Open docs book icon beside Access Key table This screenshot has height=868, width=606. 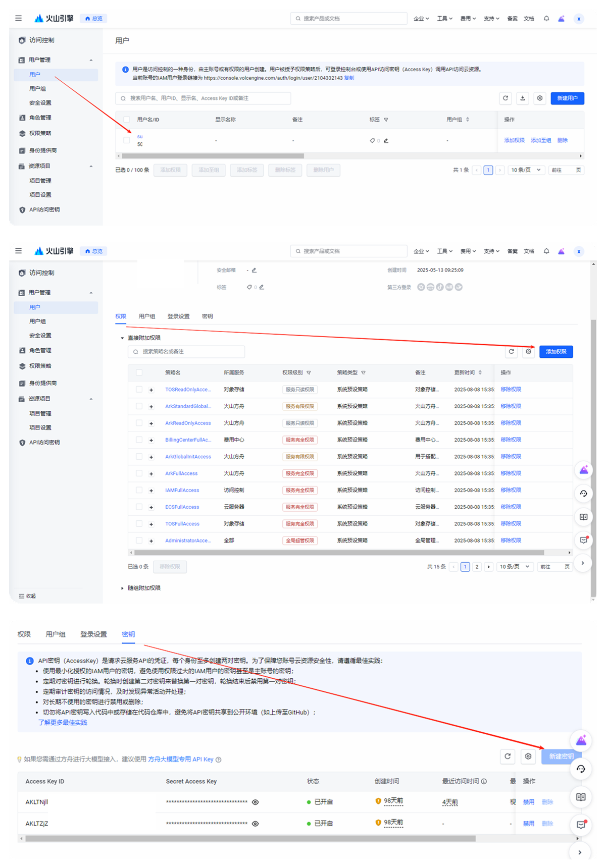point(581,797)
